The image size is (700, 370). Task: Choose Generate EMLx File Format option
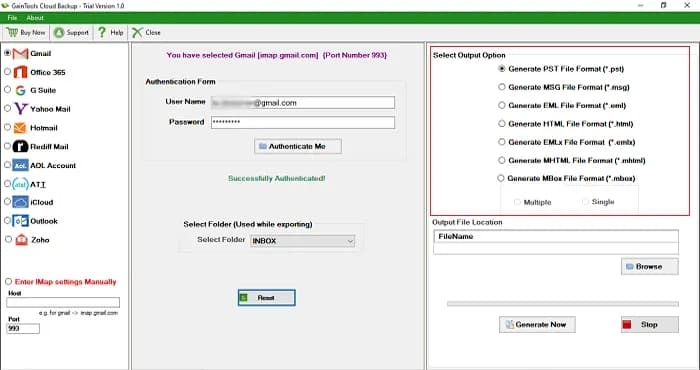[x=502, y=142]
